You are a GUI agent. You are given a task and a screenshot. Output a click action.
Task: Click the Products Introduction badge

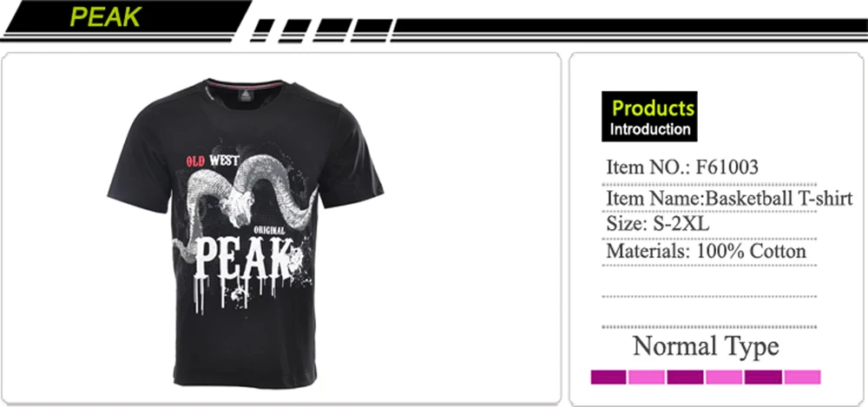(x=649, y=116)
